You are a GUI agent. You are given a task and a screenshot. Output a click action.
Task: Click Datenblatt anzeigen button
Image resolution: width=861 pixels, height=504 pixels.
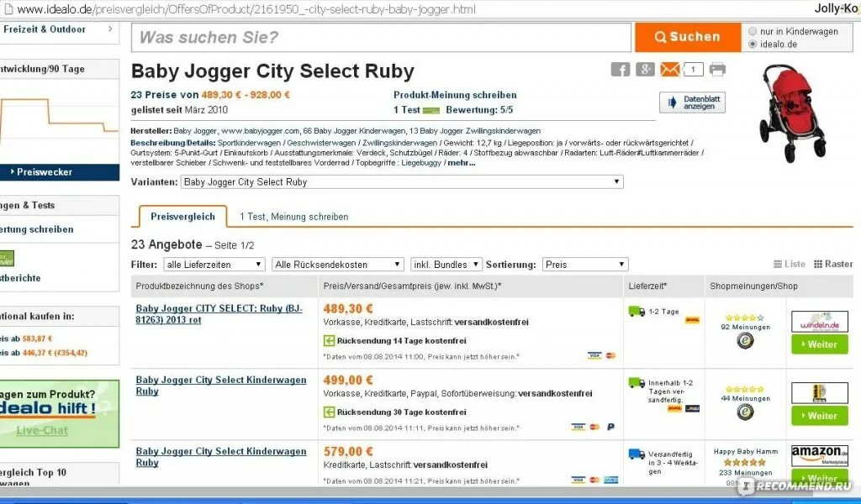click(692, 102)
